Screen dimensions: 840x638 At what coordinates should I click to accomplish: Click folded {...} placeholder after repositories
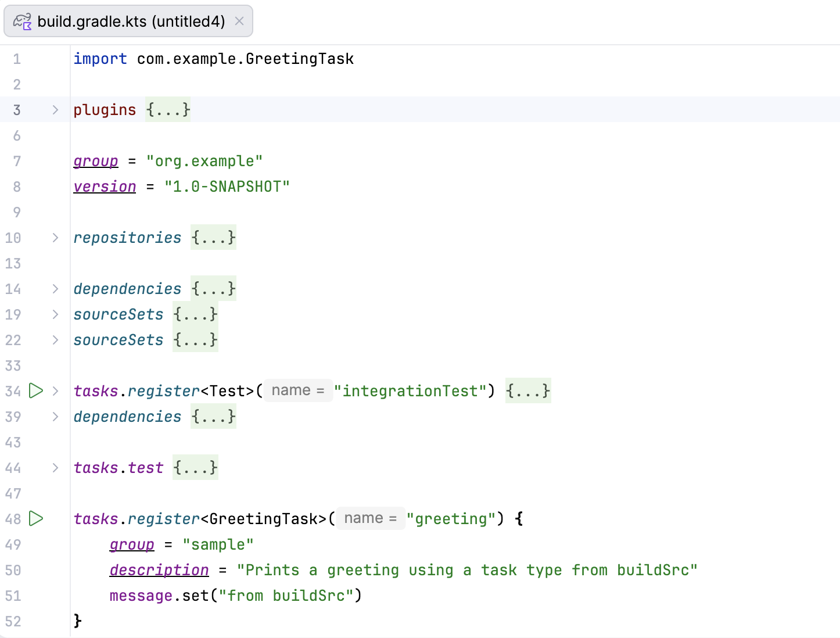[x=213, y=237]
